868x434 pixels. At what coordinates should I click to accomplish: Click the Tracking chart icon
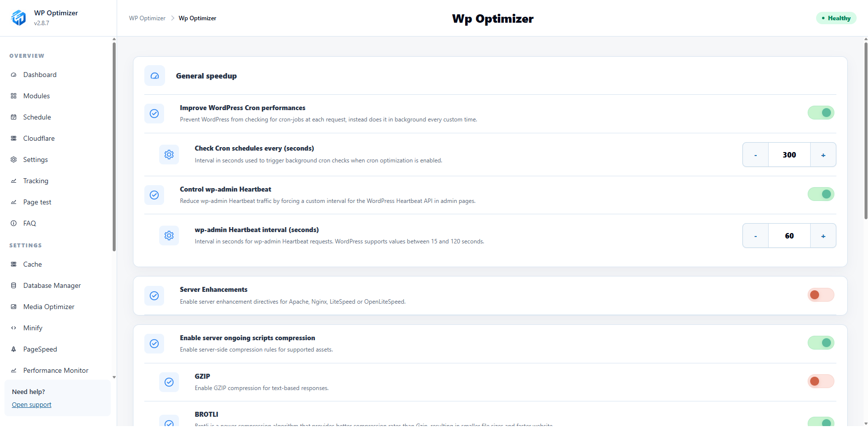(x=14, y=181)
